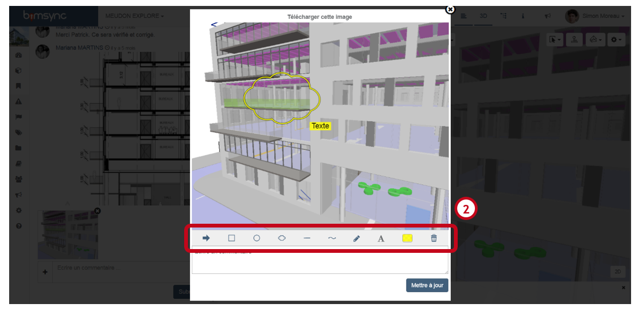Type in the popup comment text area
The width and height of the screenshot is (644, 310).
click(x=320, y=261)
